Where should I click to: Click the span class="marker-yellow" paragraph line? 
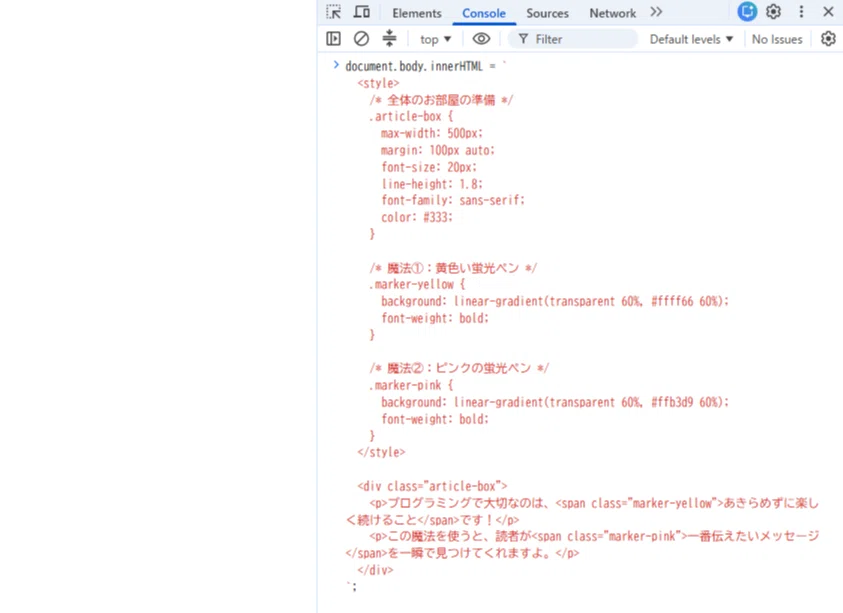coord(582,511)
